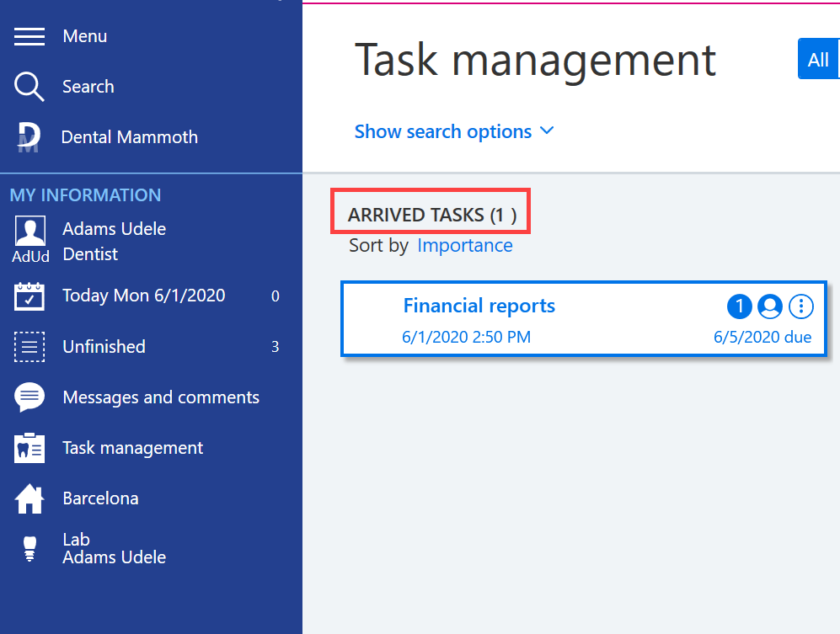Click the Adams Udele name text

pyautogui.click(x=114, y=229)
